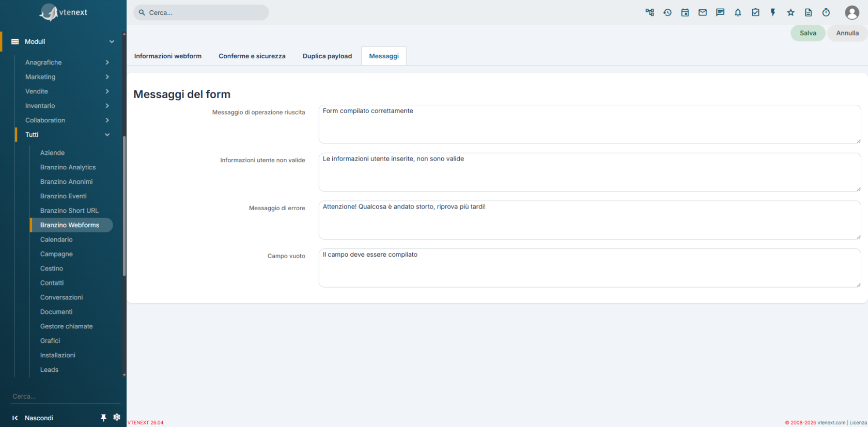Click Nascondi to hide sidebar

tap(39, 418)
